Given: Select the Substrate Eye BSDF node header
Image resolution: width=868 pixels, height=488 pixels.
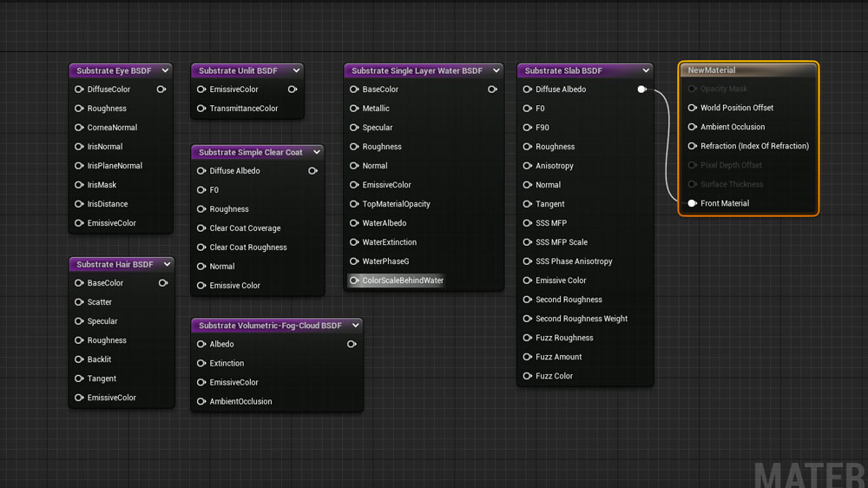Looking at the screenshot, I should [x=121, y=70].
